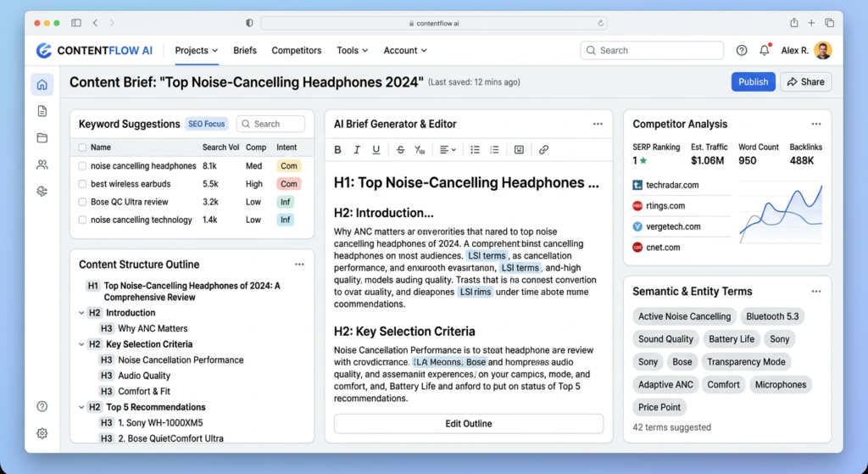Viewport: 868px width, 474px height.
Task: Click the Keyword Suggestions search field
Action: coord(270,124)
